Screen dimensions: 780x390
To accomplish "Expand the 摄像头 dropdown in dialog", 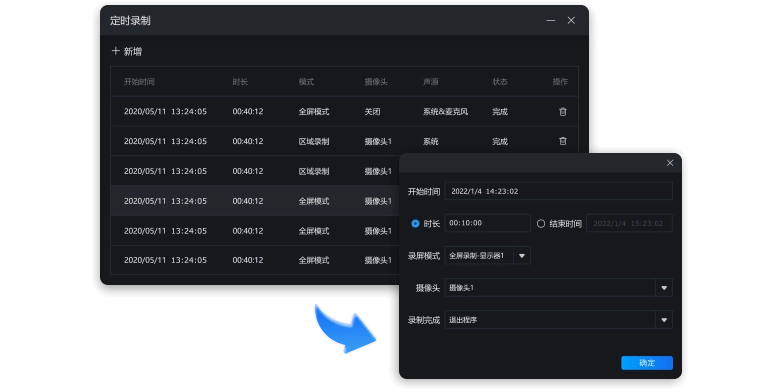I will coord(664,288).
